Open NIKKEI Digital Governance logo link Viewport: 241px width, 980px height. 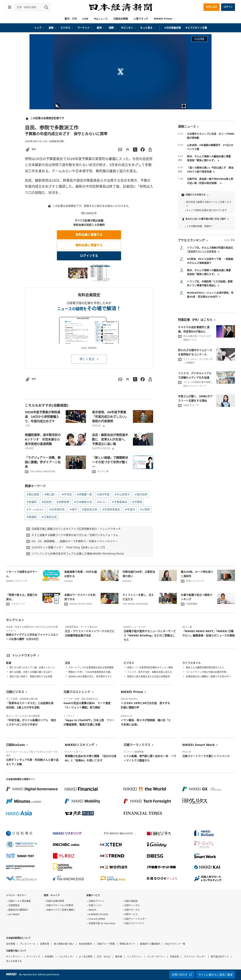[32, 789]
